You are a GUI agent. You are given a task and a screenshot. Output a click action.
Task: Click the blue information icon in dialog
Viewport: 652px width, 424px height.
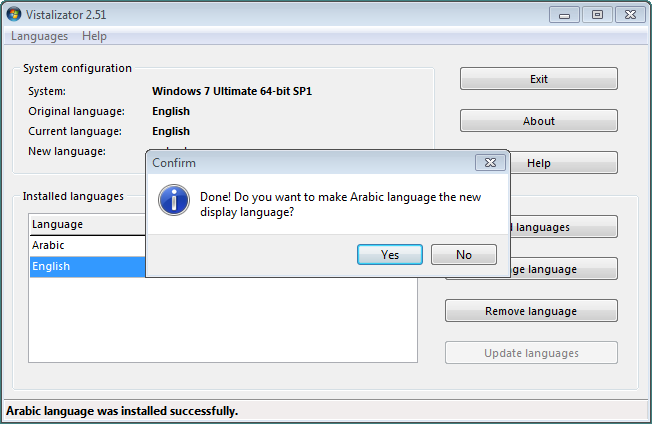[x=174, y=200]
